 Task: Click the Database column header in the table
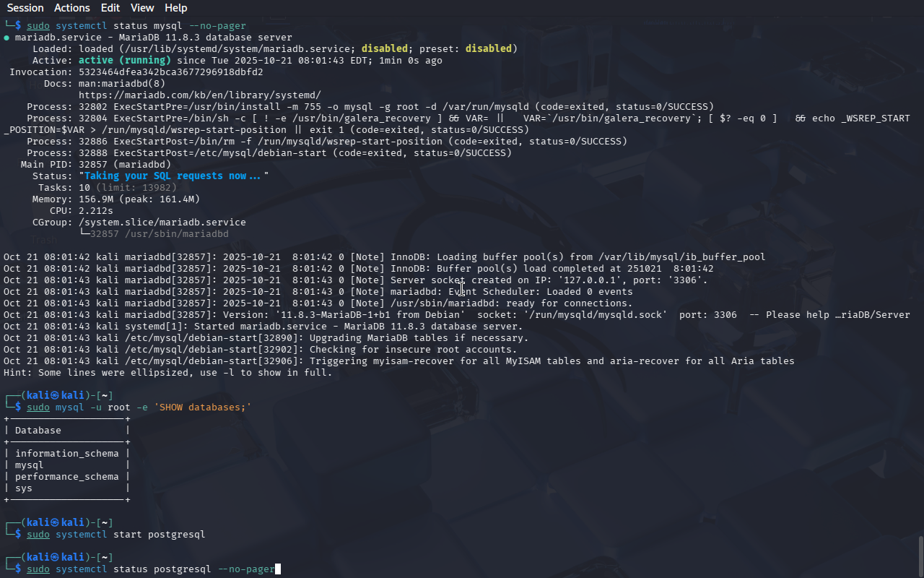tap(38, 431)
